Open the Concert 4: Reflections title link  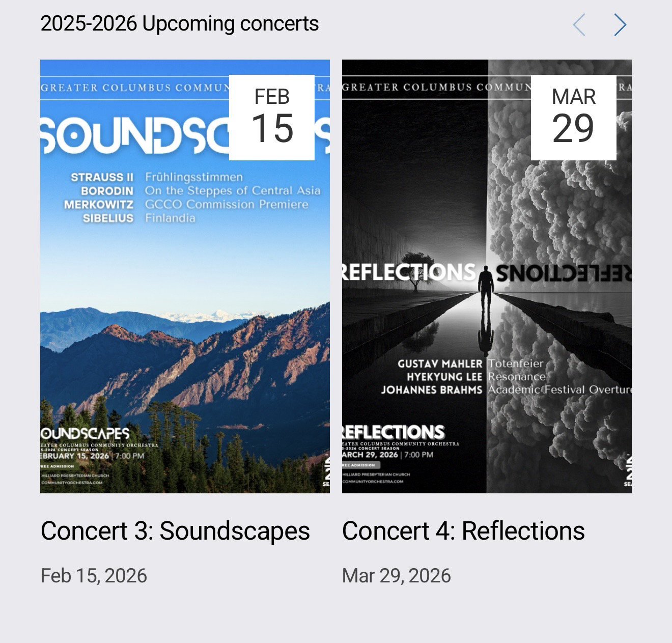(463, 531)
